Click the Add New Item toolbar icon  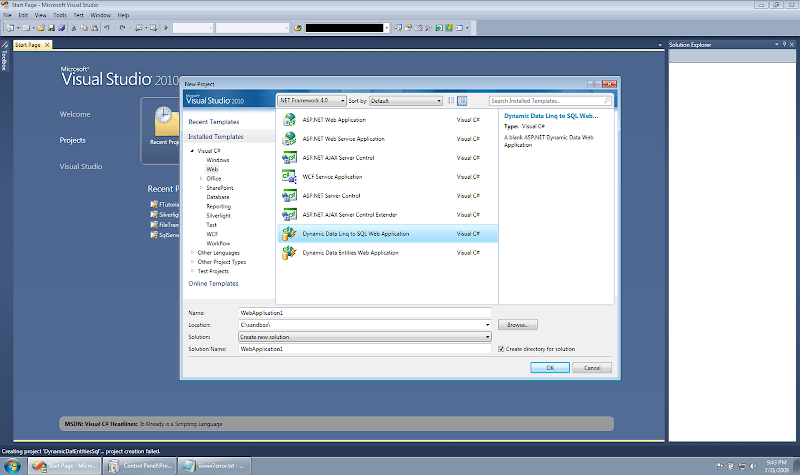[x=26, y=28]
